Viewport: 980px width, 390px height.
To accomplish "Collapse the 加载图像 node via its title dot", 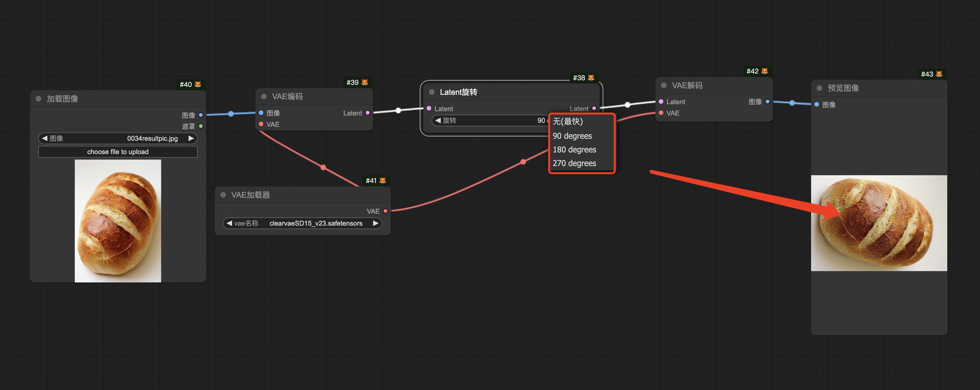I will point(39,98).
